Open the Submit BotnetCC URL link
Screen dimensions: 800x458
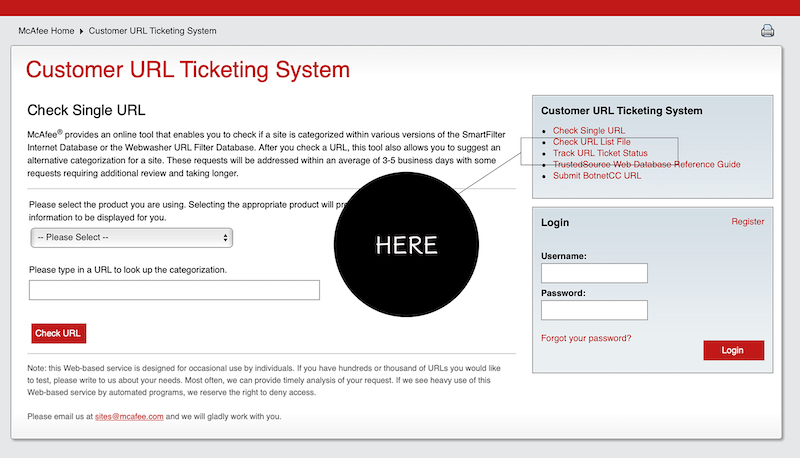[x=597, y=175]
